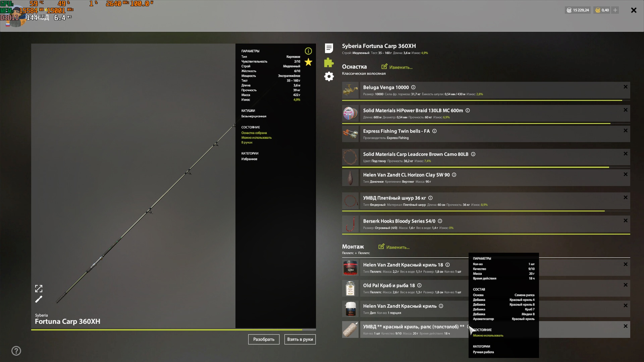The image size is (644, 362).
Task: Select Berserk Hooks Bloody Series S4/0 name
Action: [399, 221]
